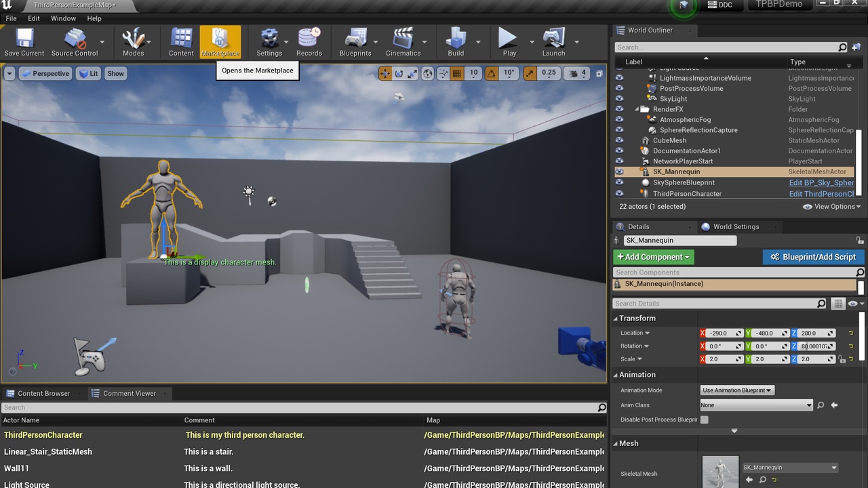The image size is (868, 488).
Task: Open the Animation Mode dropdown
Action: click(737, 390)
